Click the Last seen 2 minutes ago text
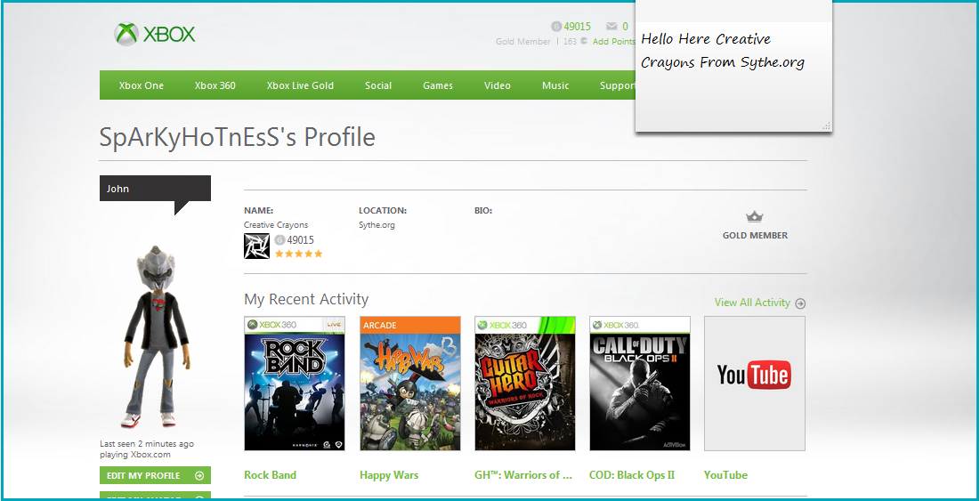 [x=147, y=444]
